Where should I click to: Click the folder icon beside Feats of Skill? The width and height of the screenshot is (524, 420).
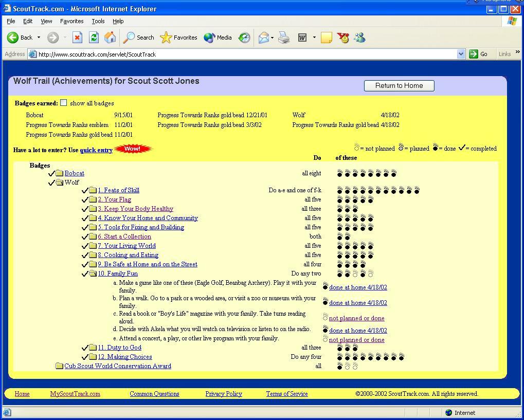click(93, 190)
